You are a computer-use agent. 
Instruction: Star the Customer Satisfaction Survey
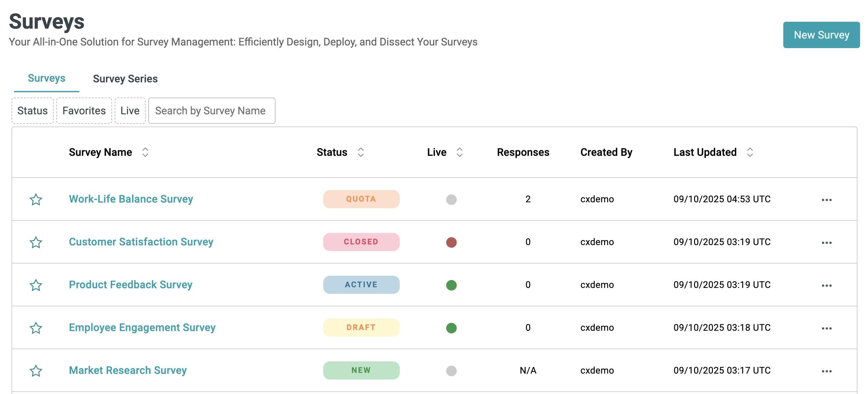point(36,242)
